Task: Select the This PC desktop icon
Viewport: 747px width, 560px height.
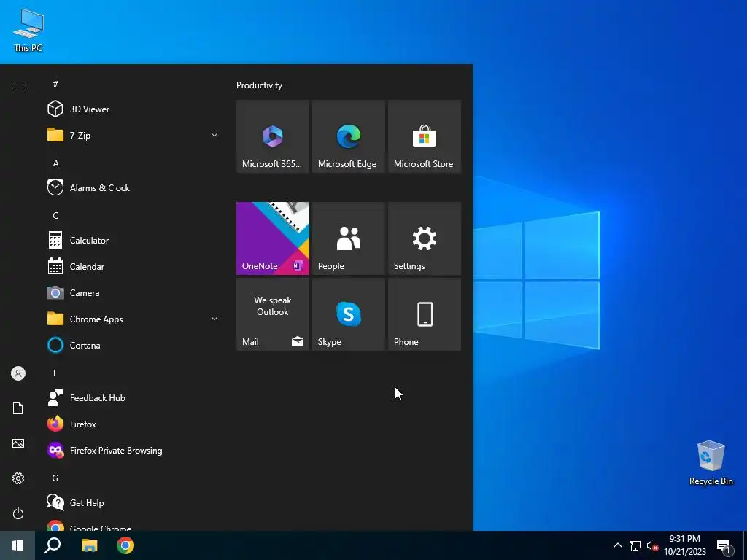Action: 28,30
